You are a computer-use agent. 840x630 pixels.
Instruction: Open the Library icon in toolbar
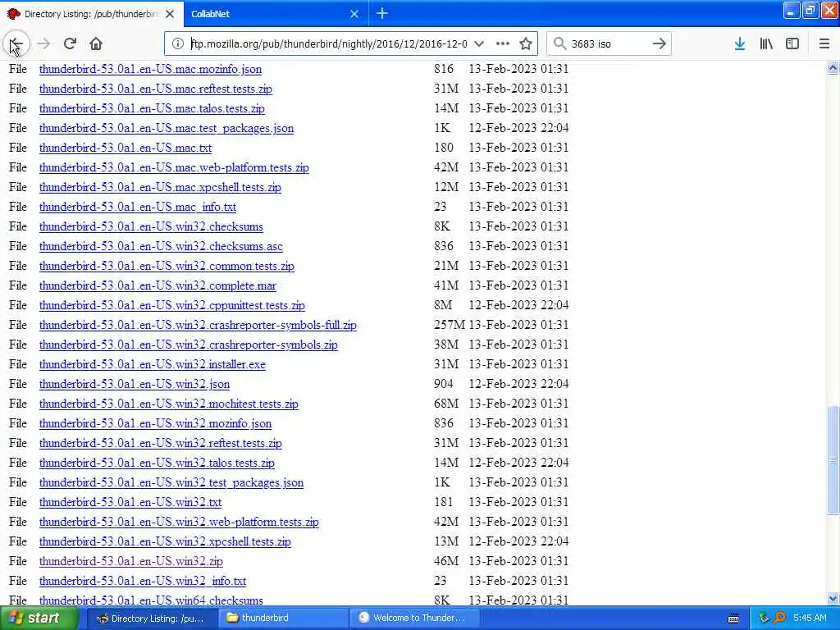click(x=766, y=43)
